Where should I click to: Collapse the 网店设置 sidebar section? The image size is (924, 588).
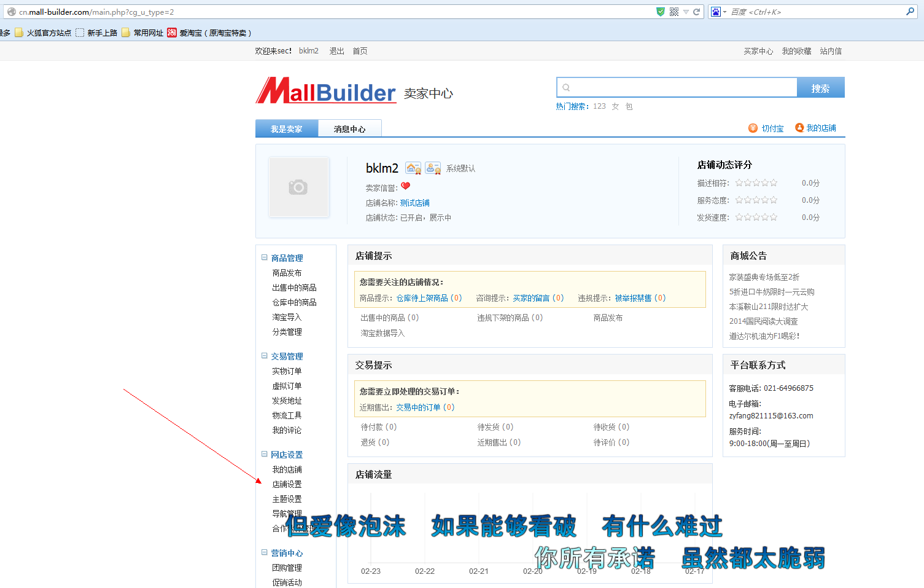pos(265,454)
